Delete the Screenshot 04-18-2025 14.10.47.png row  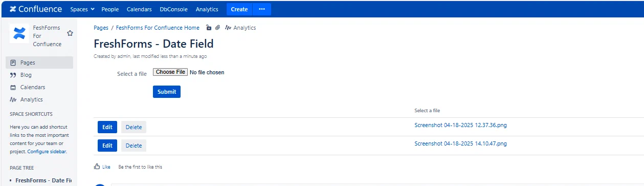click(134, 146)
